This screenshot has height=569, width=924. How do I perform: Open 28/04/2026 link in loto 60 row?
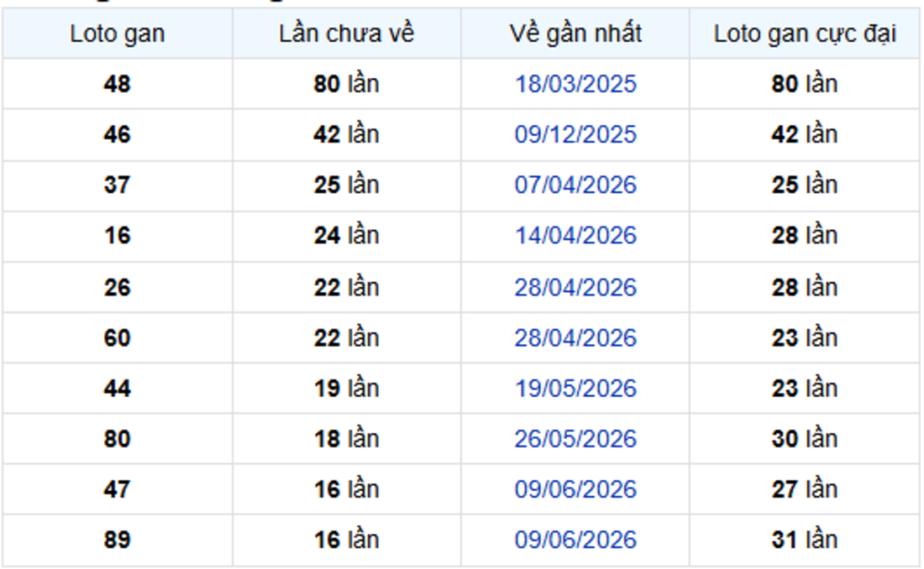575,338
